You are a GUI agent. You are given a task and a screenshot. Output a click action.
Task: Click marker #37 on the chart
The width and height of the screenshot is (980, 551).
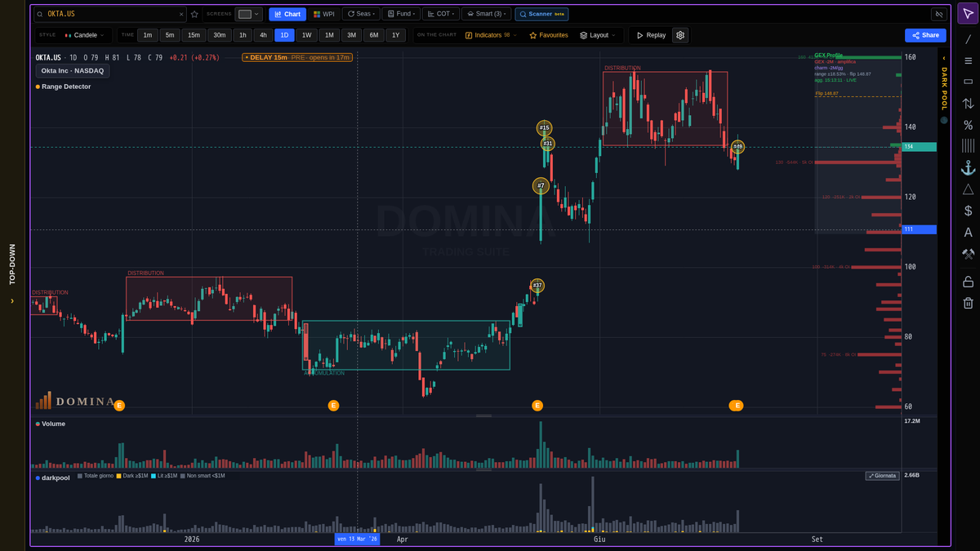tap(537, 286)
